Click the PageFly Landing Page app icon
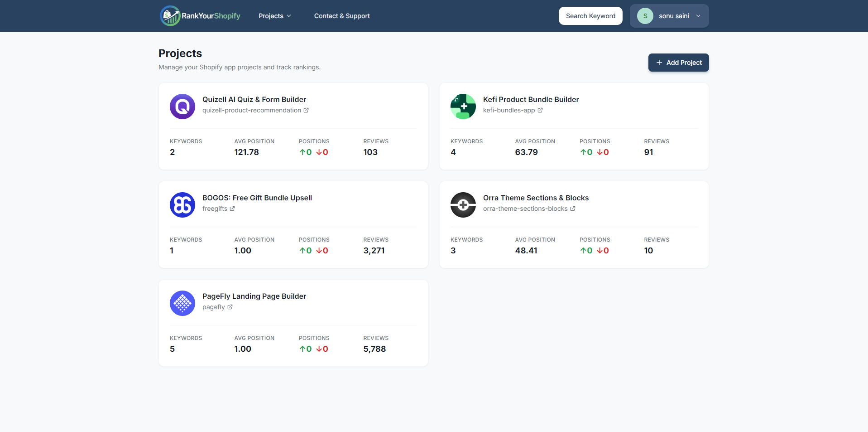Screen dimensions: 868x432 (x=182, y=303)
